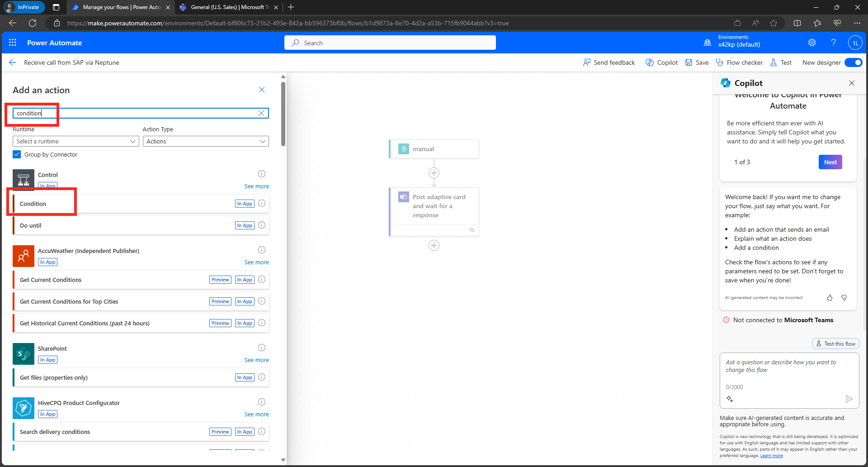Toggle Group by Connector checkbox

(x=17, y=154)
